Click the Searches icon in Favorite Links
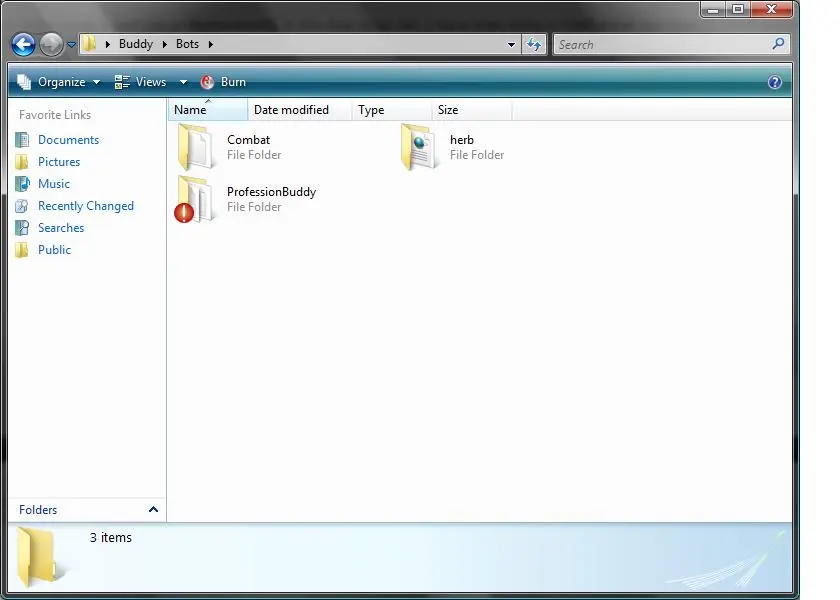840x600 pixels. pos(22,228)
